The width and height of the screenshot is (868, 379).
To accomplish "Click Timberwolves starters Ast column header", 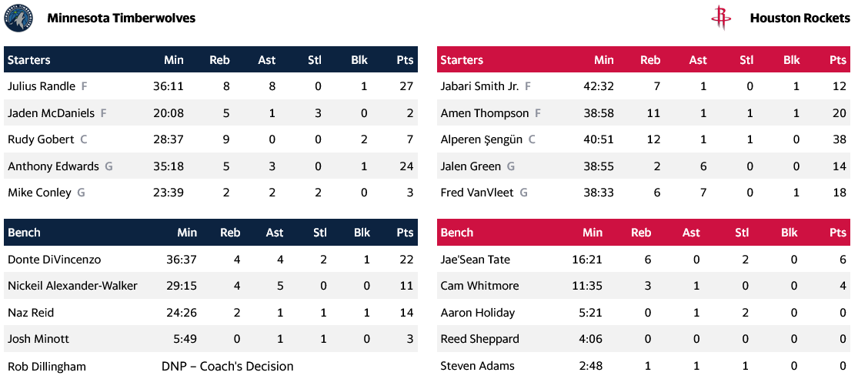I will (267, 60).
